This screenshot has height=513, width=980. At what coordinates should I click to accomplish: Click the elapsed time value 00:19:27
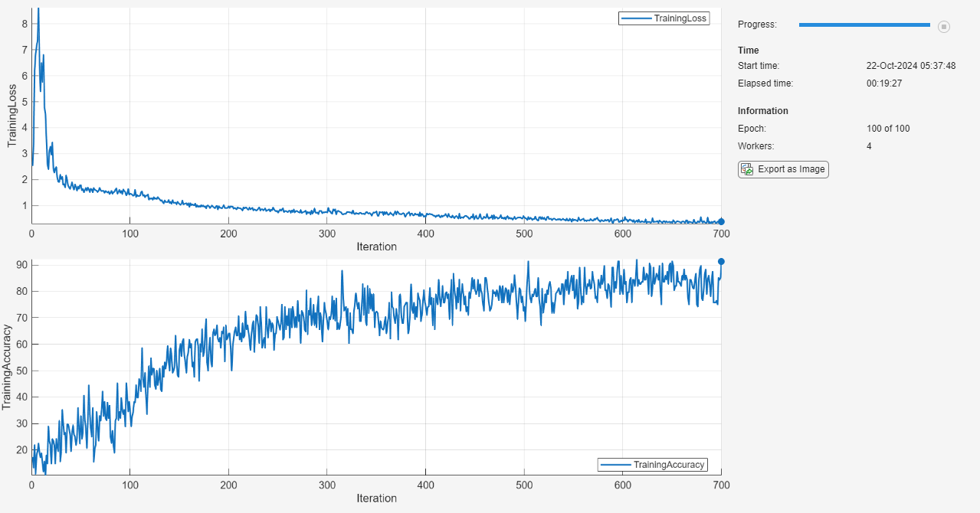[x=884, y=83]
